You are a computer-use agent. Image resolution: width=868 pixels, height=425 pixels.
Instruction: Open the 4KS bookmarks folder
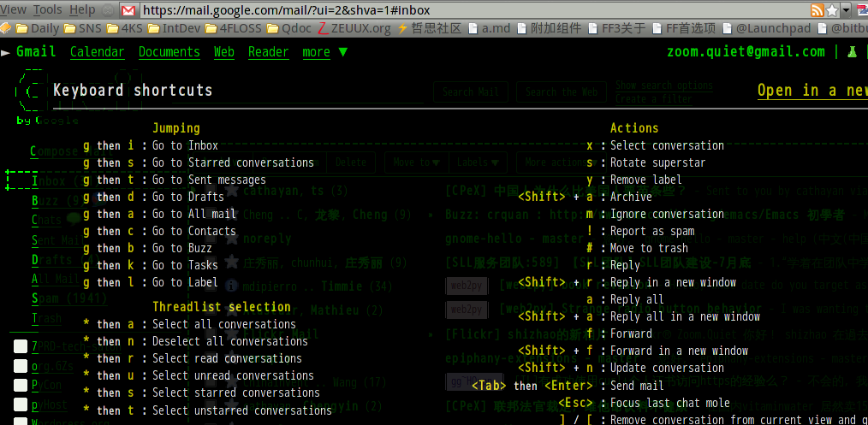point(125,28)
